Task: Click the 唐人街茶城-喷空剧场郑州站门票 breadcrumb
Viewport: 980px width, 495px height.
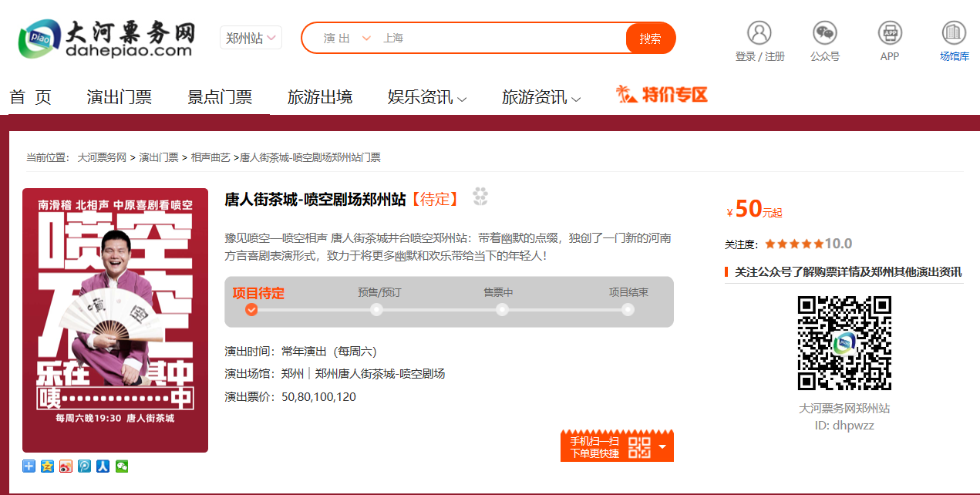Action: coord(311,157)
